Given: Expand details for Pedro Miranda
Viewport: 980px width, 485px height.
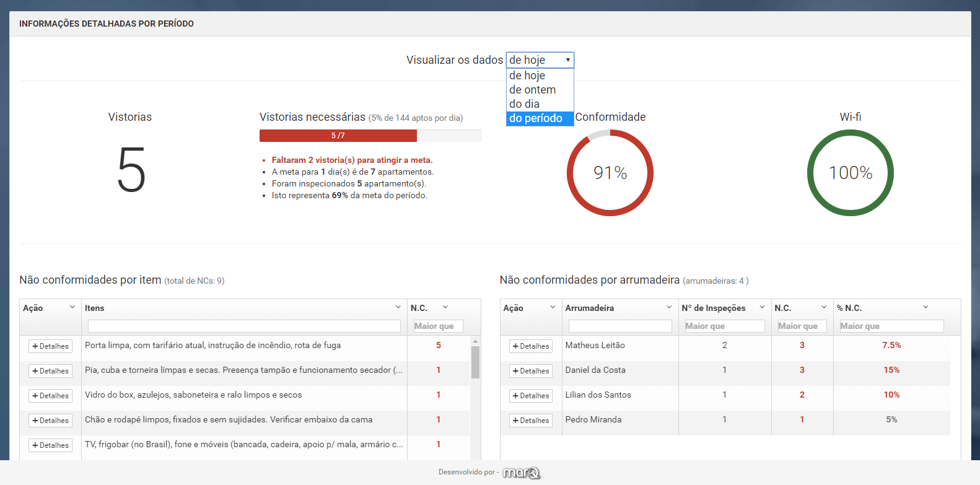Looking at the screenshot, I should pos(531,421).
